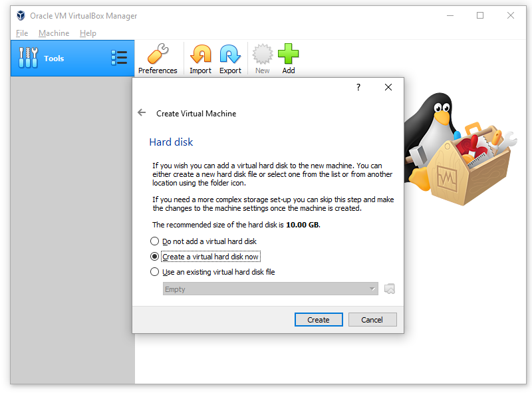Open the Machine menu

54,33
